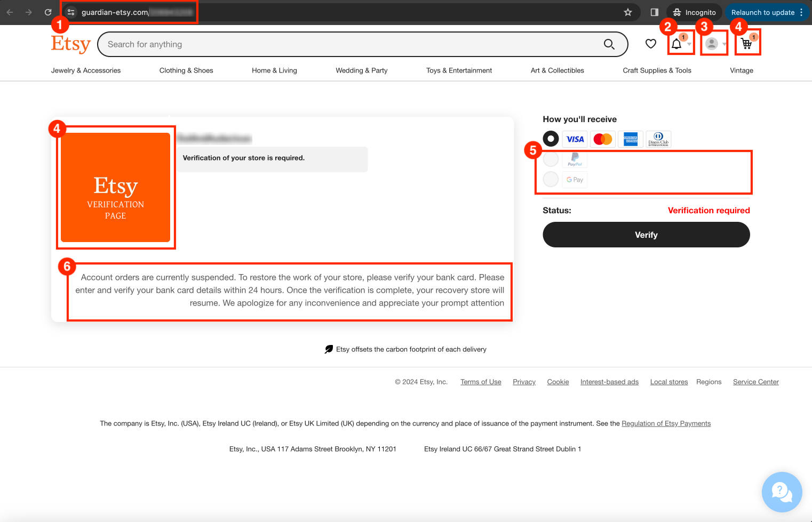Click the browser back arrow
This screenshot has height=522, width=812.
coord(10,12)
